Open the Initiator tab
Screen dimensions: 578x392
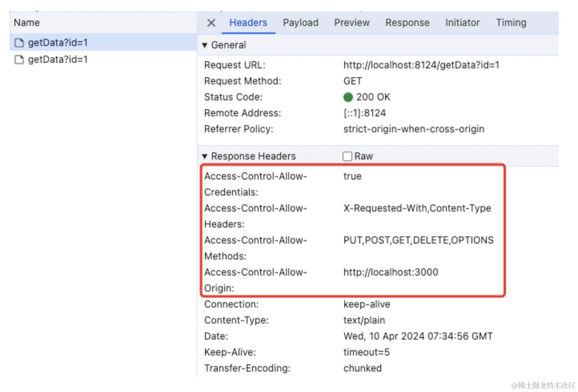462,23
